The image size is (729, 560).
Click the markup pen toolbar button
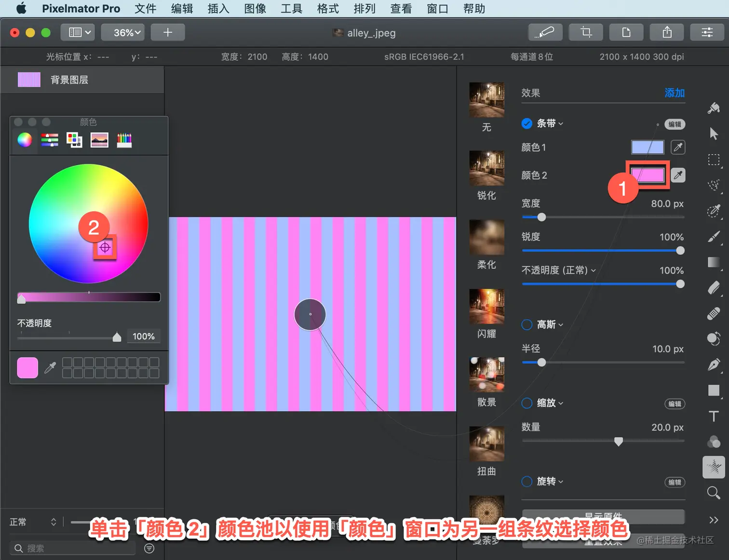(x=545, y=32)
